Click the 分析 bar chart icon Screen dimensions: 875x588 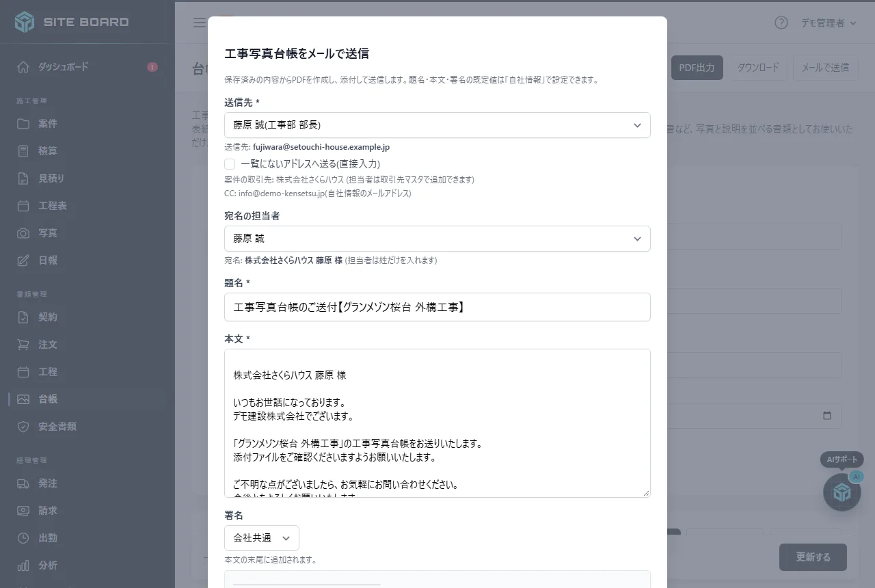point(23,565)
